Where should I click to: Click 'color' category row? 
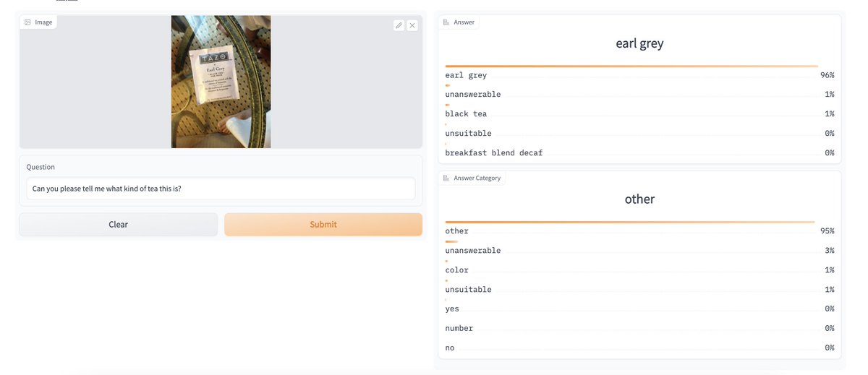pos(639,270)
